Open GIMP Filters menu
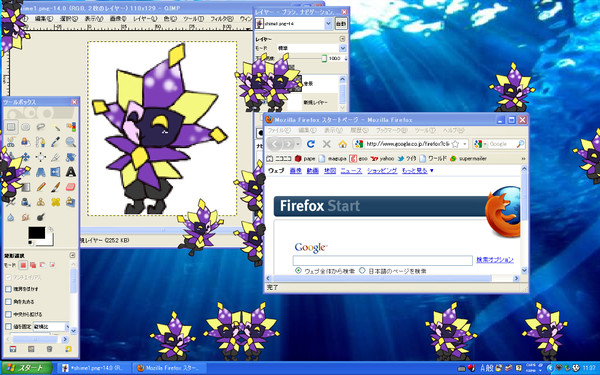This screenshot has width=600, height=375. [x=222, y=18]
